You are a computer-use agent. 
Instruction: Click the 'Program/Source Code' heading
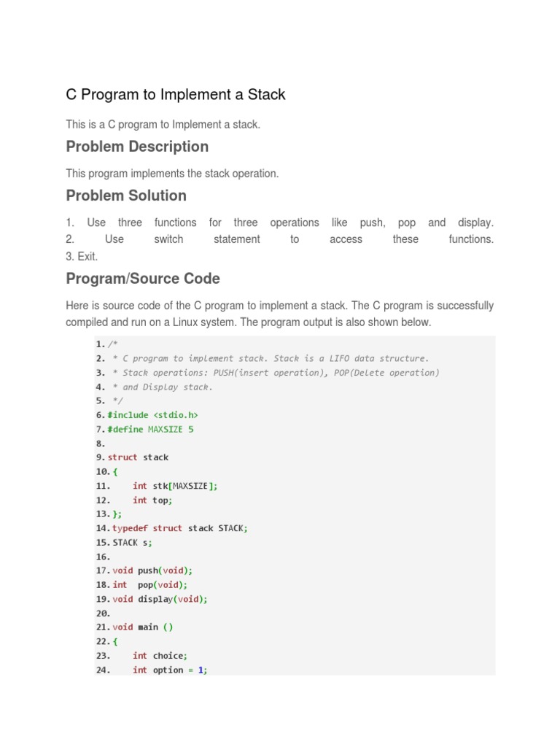pyautogui.click(x=143, y=279)
